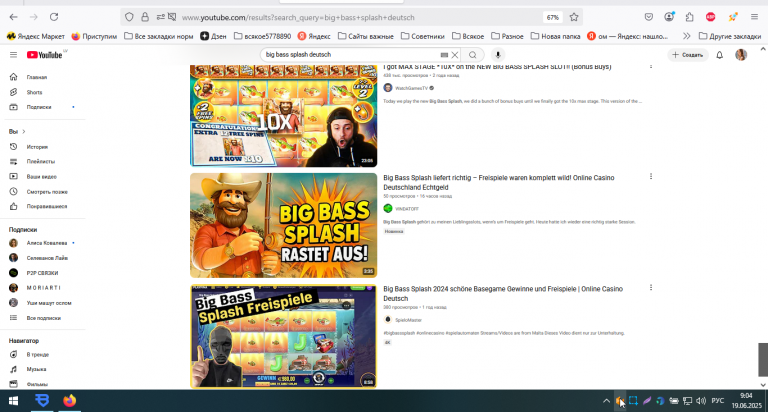The image size is (768, 412).
Task: Open the Советники bookmark folder
Action: pos(423,36)
